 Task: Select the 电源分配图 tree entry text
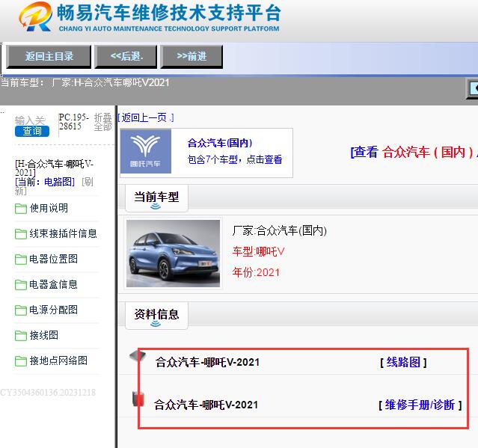coord(54,310)
